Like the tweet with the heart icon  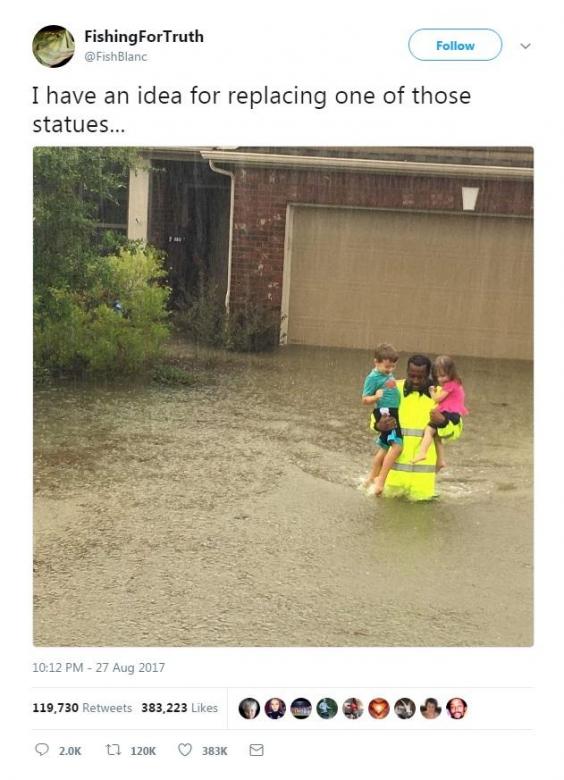click(185, 749)
